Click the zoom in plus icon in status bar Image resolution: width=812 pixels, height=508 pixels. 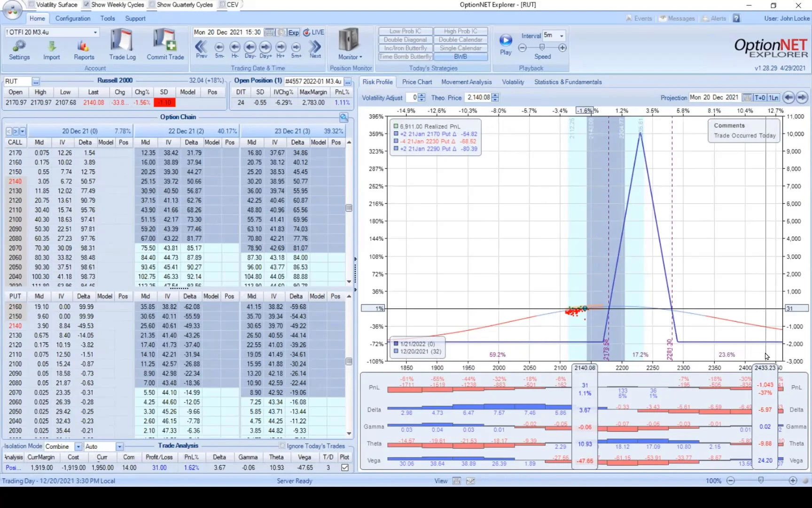(793, 481)
